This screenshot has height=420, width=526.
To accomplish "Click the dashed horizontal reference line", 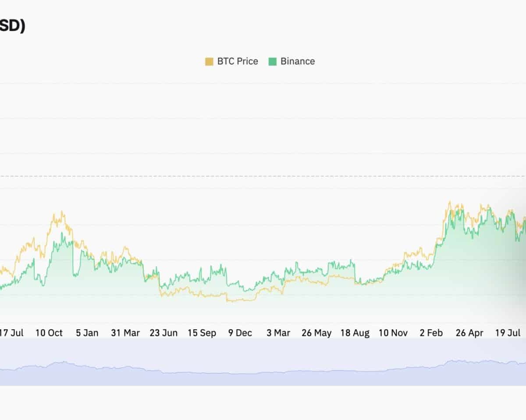I will click(263, 176).
